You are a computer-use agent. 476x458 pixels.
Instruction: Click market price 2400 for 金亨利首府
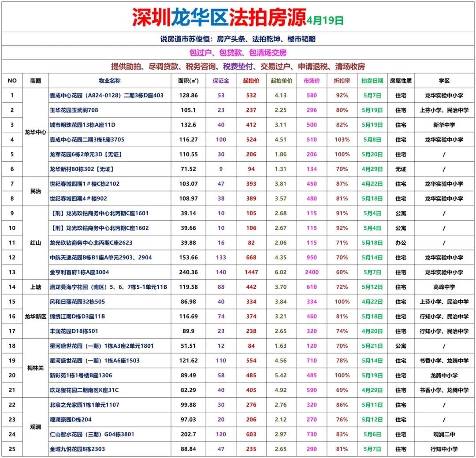pyautogui.click(x=312, y=272)
